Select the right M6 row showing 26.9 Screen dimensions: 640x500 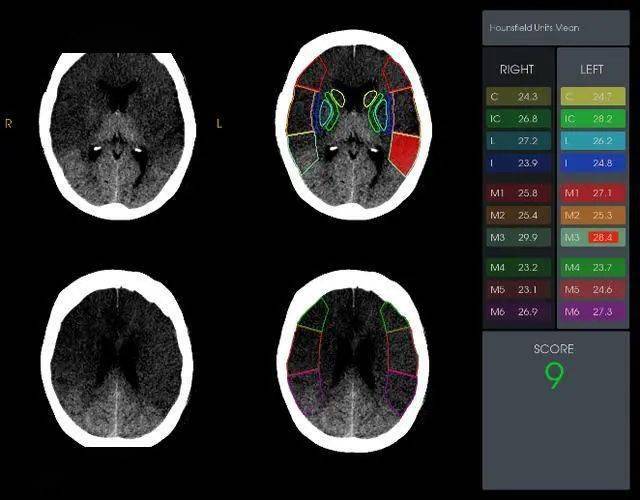[518, 312]
